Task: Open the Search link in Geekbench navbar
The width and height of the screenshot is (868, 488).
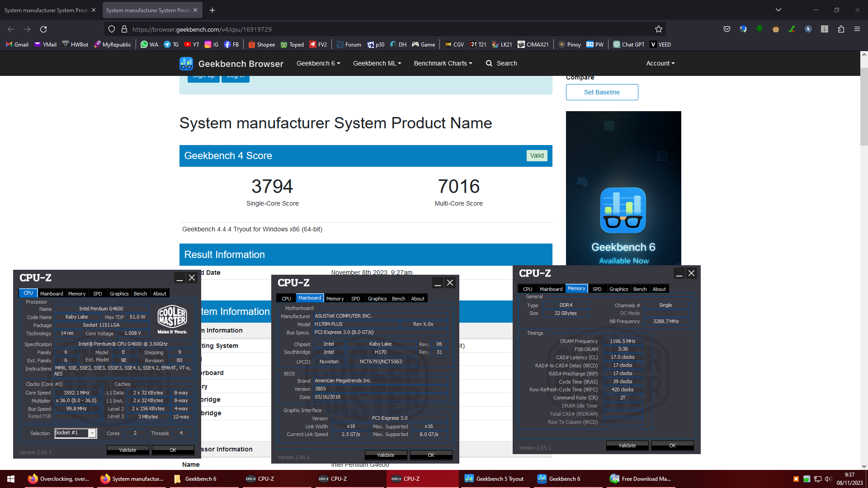Action: (502, 64)
